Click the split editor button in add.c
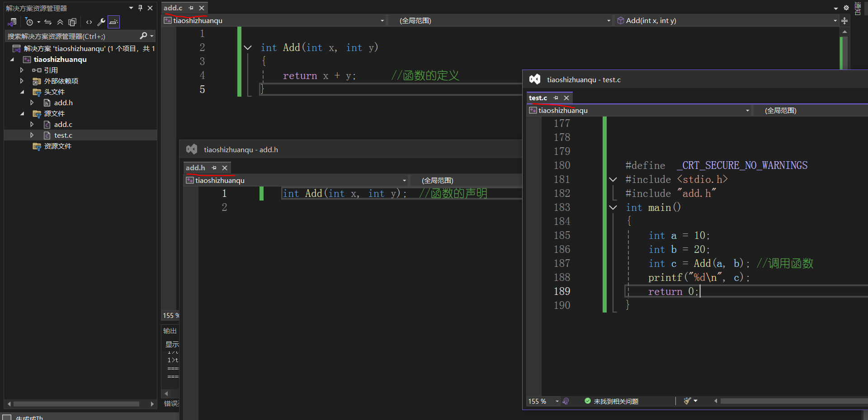 click(x=844, y=21)
